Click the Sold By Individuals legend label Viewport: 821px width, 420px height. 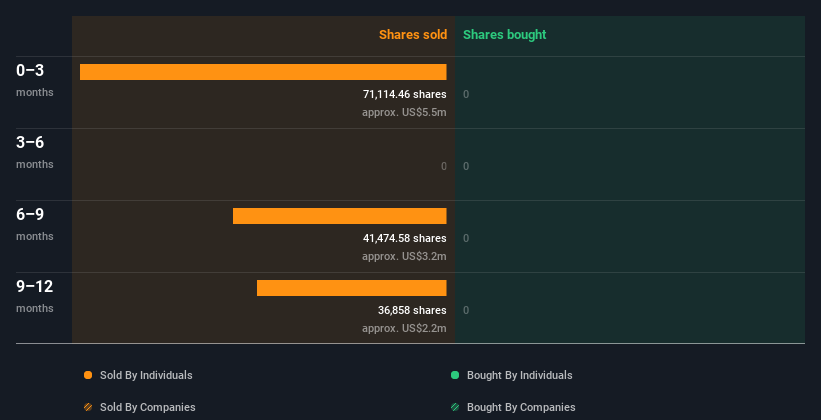[x=146, y=375]
